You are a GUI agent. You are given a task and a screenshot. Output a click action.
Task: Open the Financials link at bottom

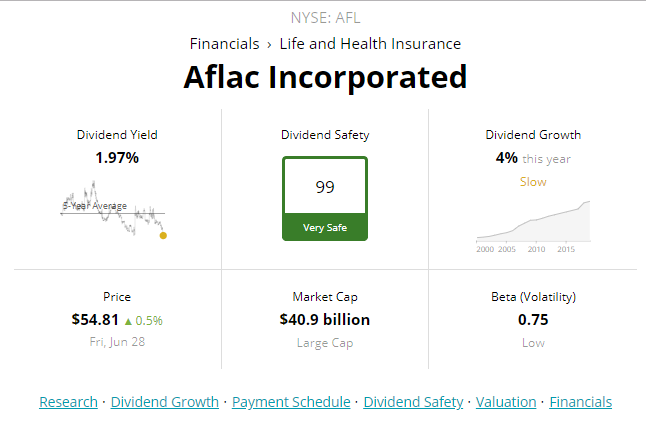[x=580, y=402]
